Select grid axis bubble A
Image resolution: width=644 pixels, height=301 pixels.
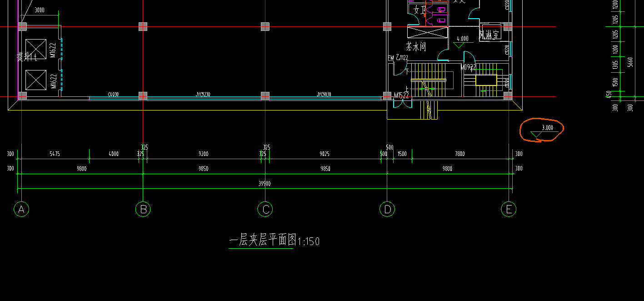click(x=21, y=210)
